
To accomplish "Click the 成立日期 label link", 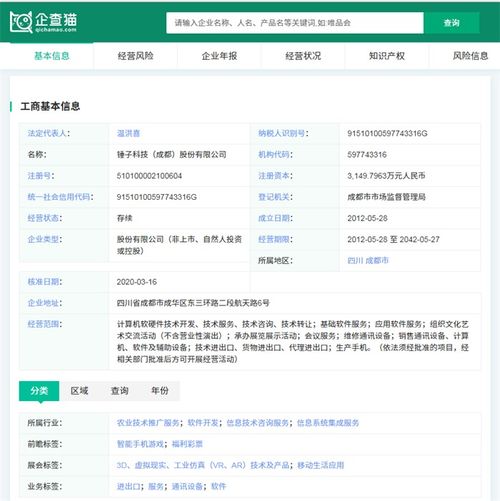I will pyautogui.click(x=274, y=218).
